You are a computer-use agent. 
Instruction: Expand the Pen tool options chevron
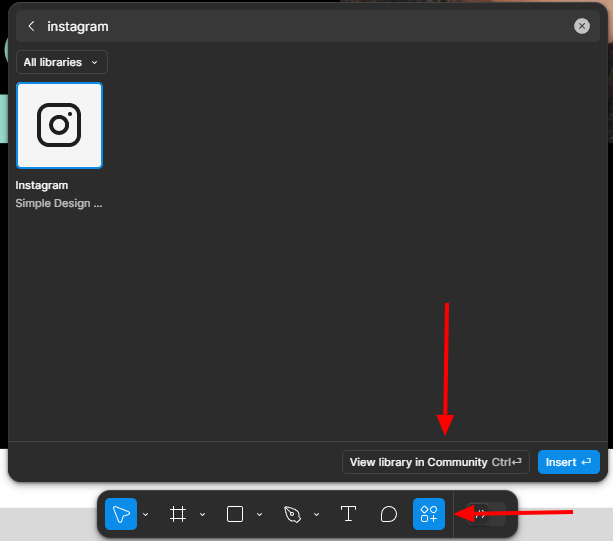(x=317, y=514)
